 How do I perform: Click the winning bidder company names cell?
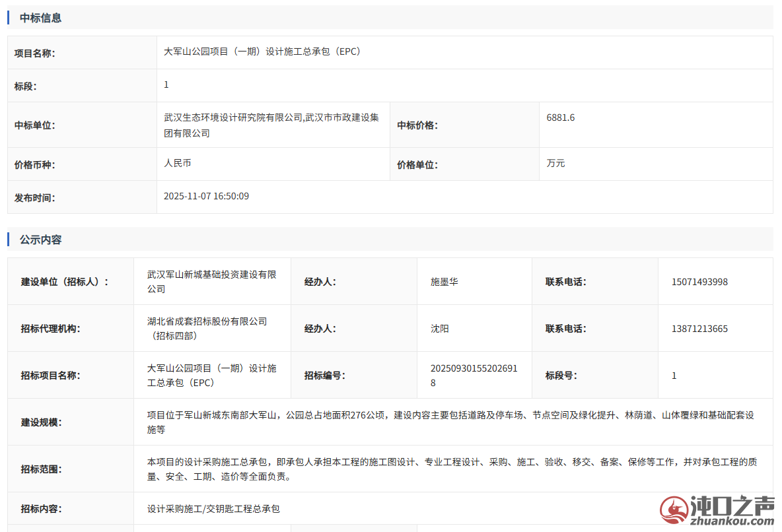coord(271,125)
